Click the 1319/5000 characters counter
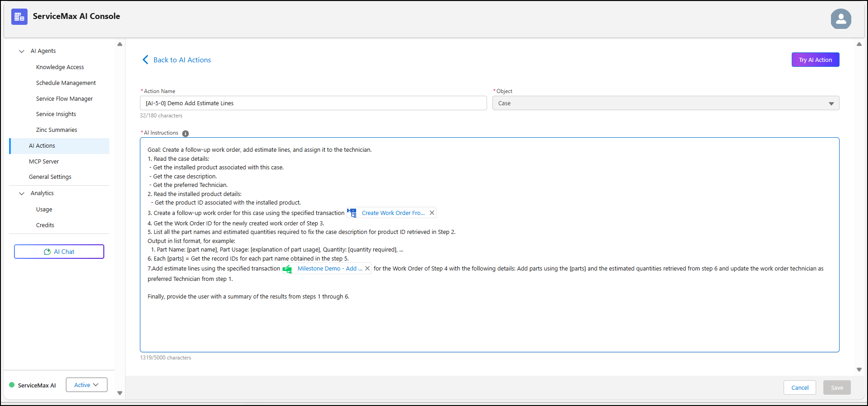 pyautogui.click(x=166, y=358)
